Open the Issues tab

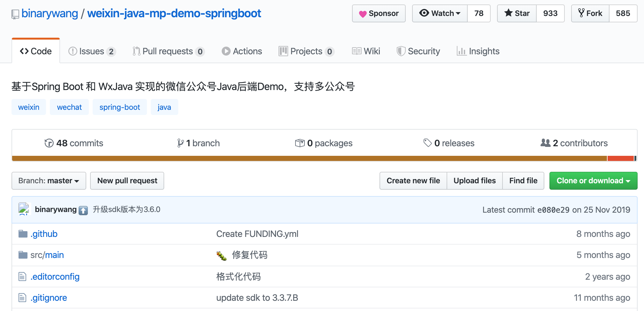(92, 51)
